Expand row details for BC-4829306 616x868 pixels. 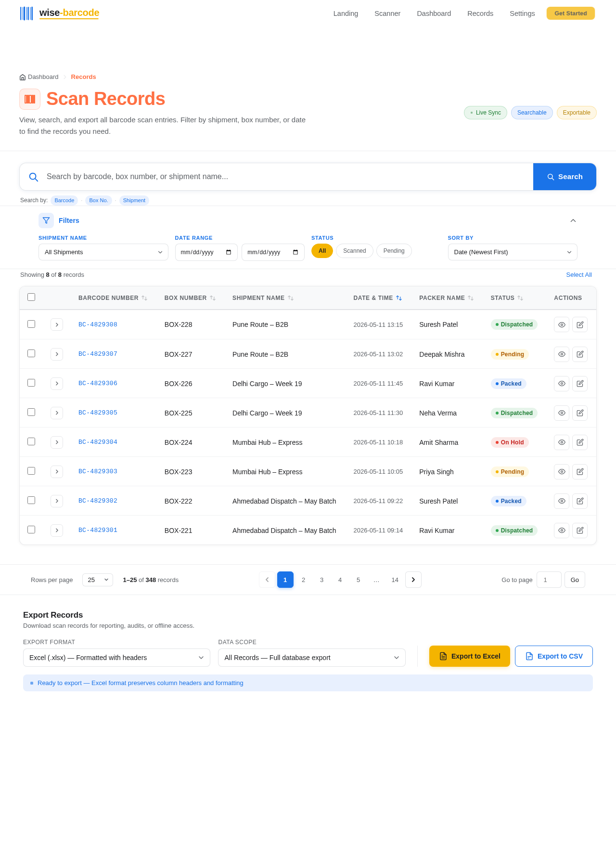click(x=57, y=383)
